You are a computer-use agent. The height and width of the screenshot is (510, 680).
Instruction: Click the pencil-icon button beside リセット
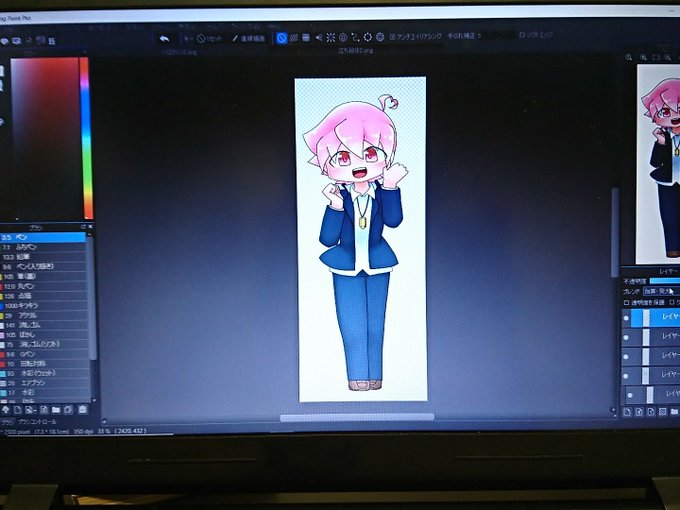coord(249,39)
